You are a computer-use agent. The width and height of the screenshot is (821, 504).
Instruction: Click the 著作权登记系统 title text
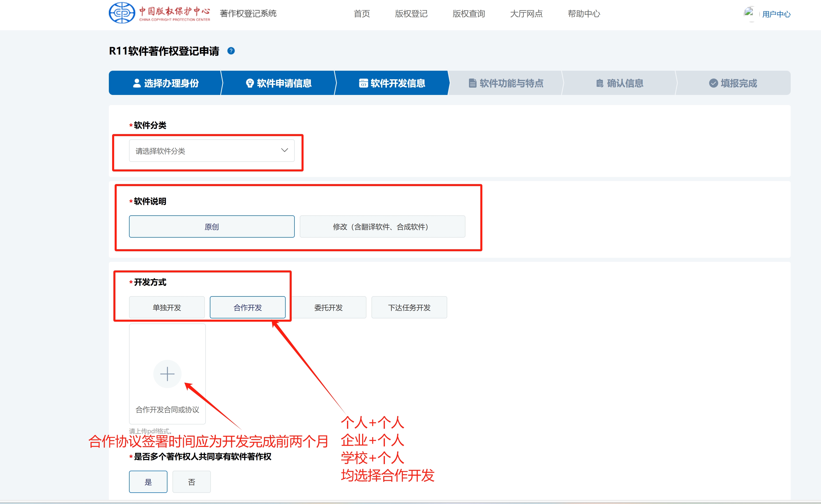click(248, 13)
